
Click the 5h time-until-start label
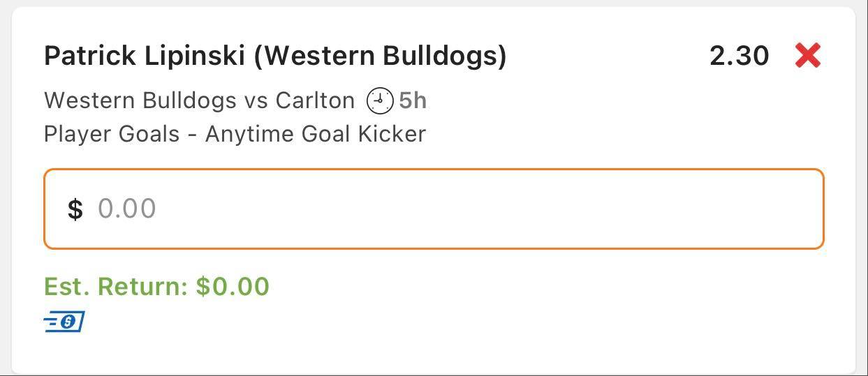[x=413, y=101]
